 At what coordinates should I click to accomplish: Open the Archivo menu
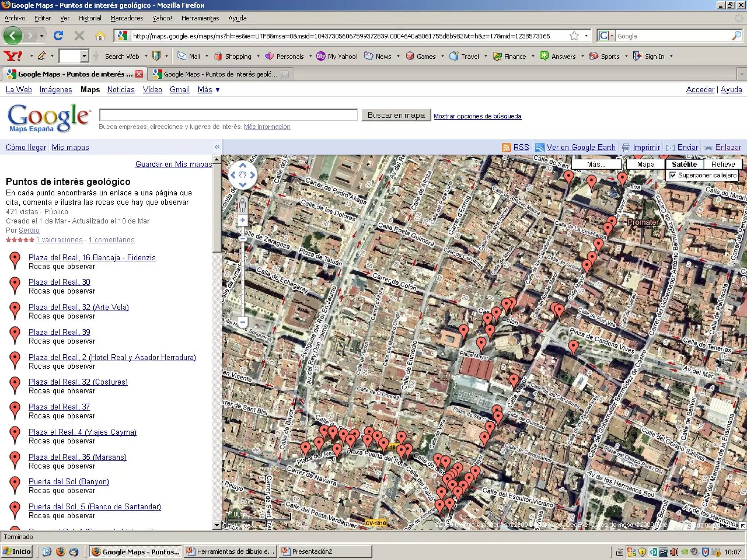pyautogui.click(x=15, y=18)
